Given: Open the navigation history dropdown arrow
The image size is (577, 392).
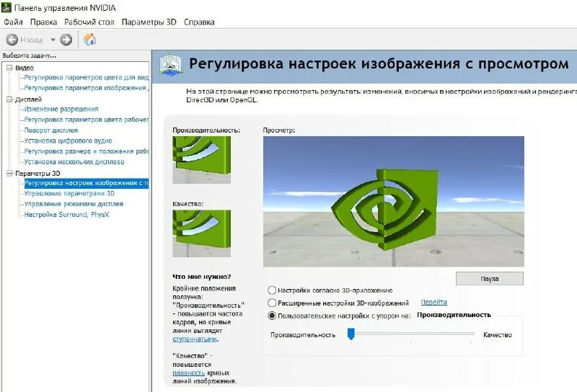Looking at the screenshot, I should coord(53,40).
